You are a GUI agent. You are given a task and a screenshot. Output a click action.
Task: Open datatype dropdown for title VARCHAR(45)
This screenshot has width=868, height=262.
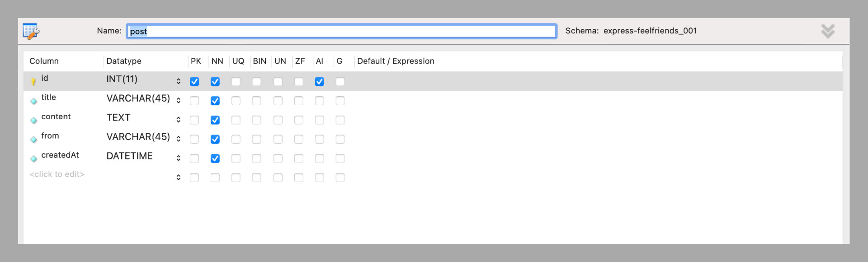point(179,100)
